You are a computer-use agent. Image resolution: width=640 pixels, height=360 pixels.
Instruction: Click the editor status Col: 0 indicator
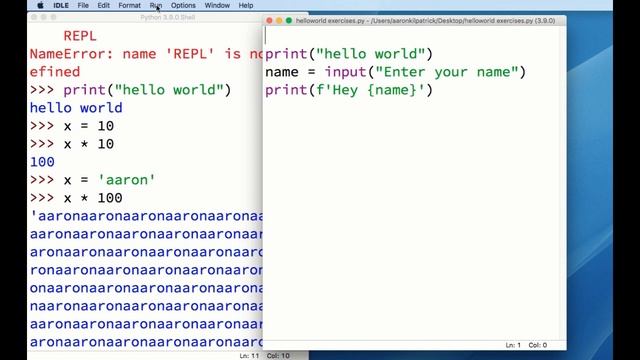coord(538,345)
